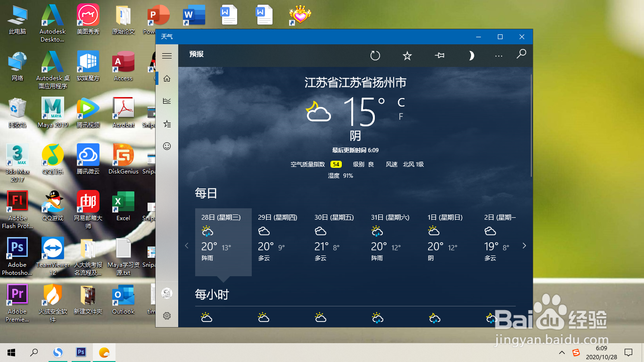Switch temperature display to Fahrenheit
The image size is (644, 362).
coord(400,116)
